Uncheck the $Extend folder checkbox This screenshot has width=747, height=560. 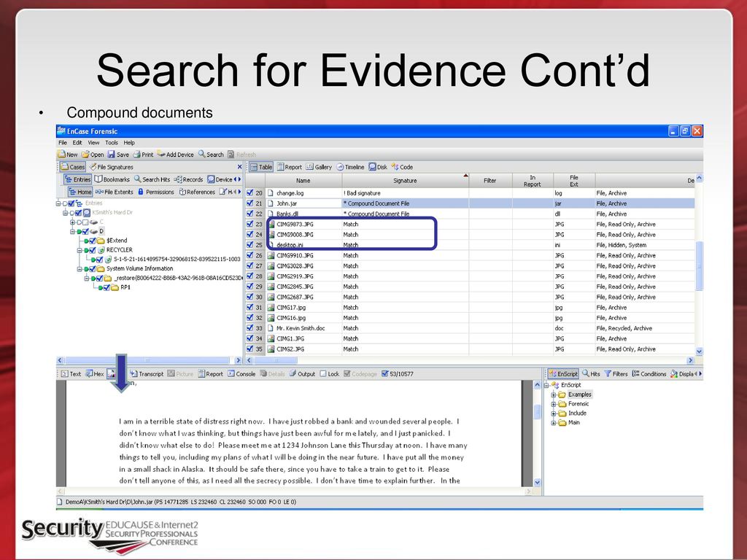(93, 241)
